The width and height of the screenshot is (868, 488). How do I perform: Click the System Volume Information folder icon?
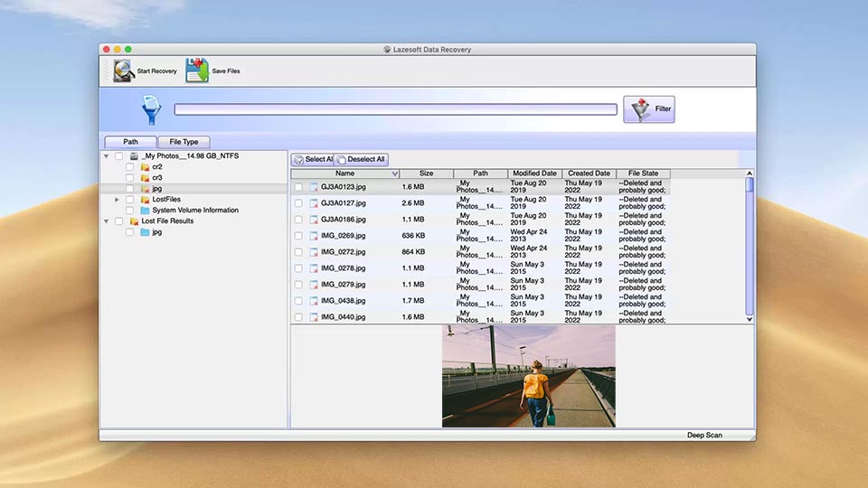coord(145,211)
